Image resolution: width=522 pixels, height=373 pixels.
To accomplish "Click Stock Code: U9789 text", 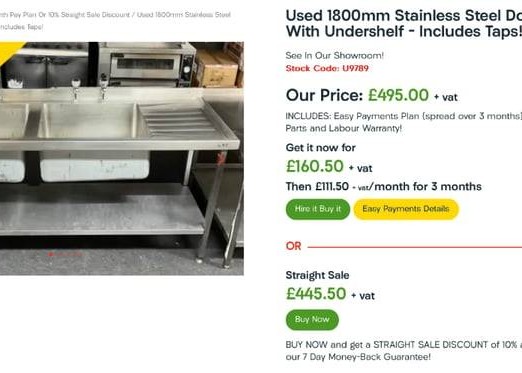I will tap(327, 68).
